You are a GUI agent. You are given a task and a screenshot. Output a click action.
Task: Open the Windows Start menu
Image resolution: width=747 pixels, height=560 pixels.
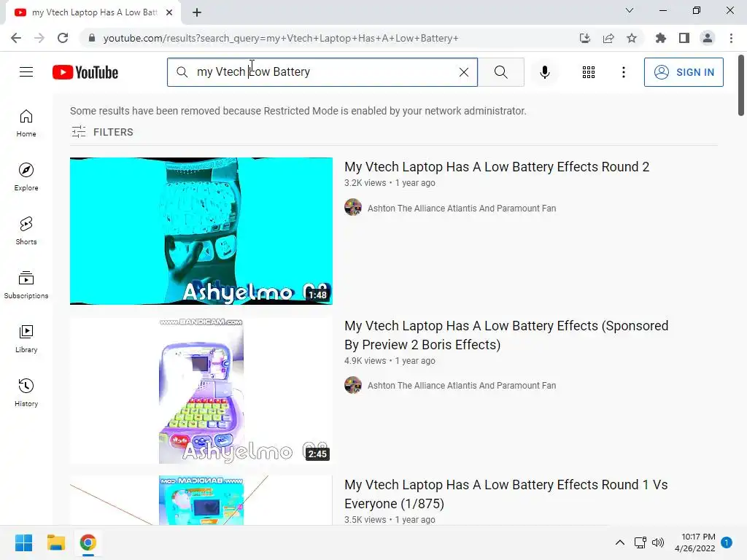point(24,542)
